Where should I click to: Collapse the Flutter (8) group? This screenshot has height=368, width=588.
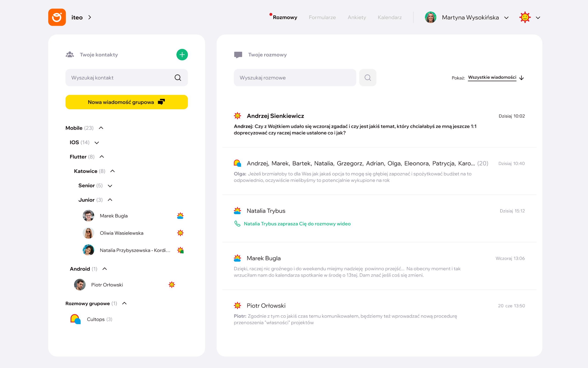[102, 157]
